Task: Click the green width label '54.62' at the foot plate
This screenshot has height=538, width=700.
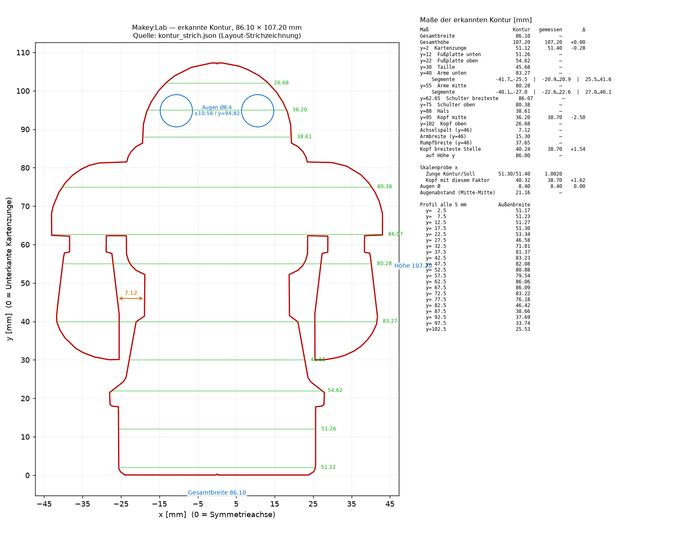Action: [x=335, y=390]
